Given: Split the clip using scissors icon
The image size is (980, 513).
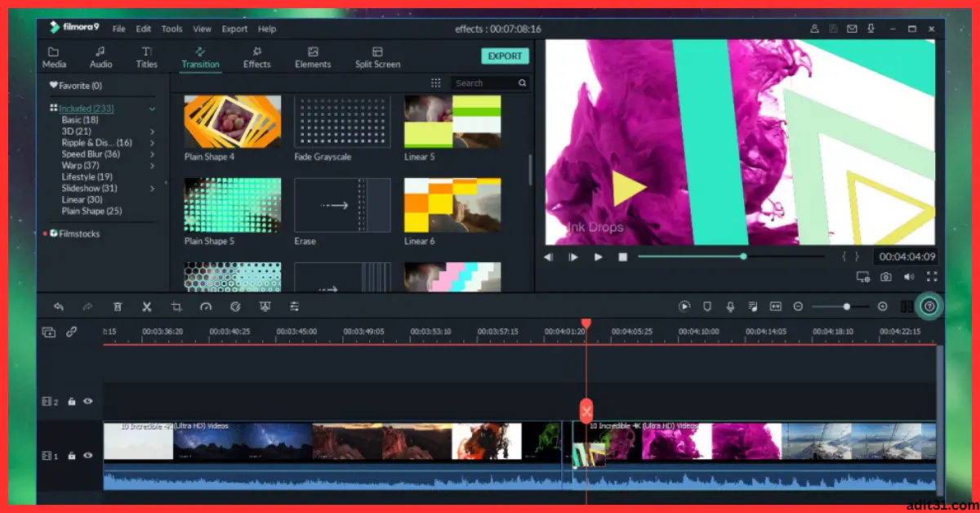Looking at the screenshot, I should click(147, 306).
